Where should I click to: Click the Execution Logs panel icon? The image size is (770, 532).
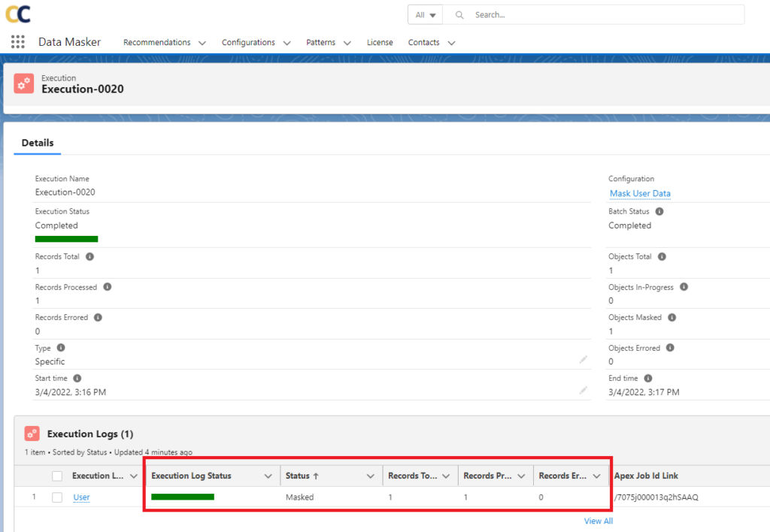32,434
